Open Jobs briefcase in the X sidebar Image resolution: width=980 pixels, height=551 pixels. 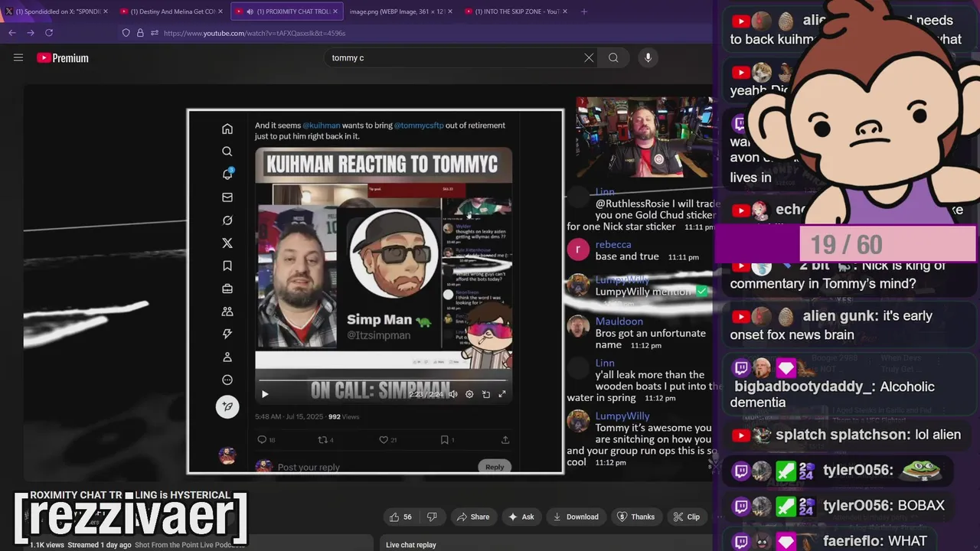point(227,289)
